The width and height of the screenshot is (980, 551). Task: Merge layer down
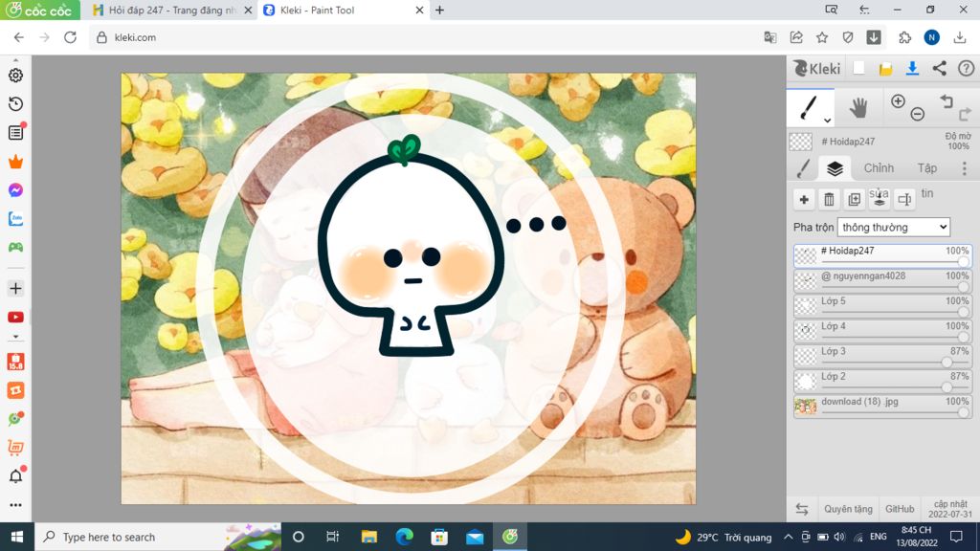tap(879, 199)
